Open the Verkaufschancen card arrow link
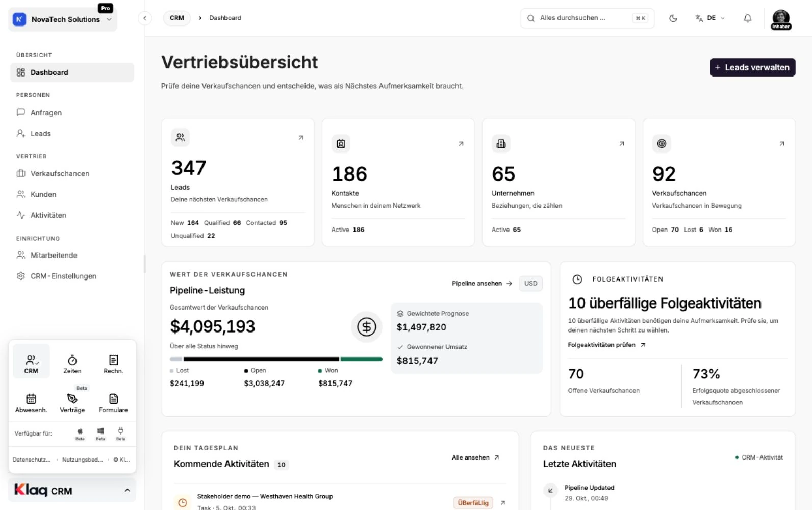The width and height of the screenshot is (812, 510). pos(782,144)
